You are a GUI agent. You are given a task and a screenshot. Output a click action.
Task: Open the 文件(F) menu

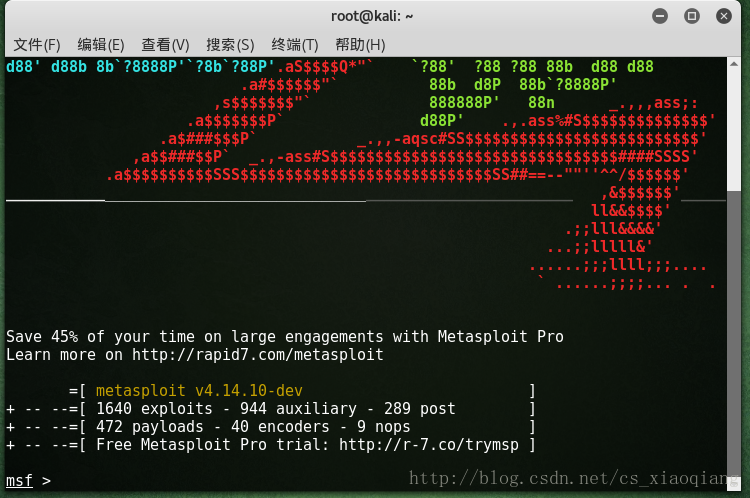coord(37,45)
